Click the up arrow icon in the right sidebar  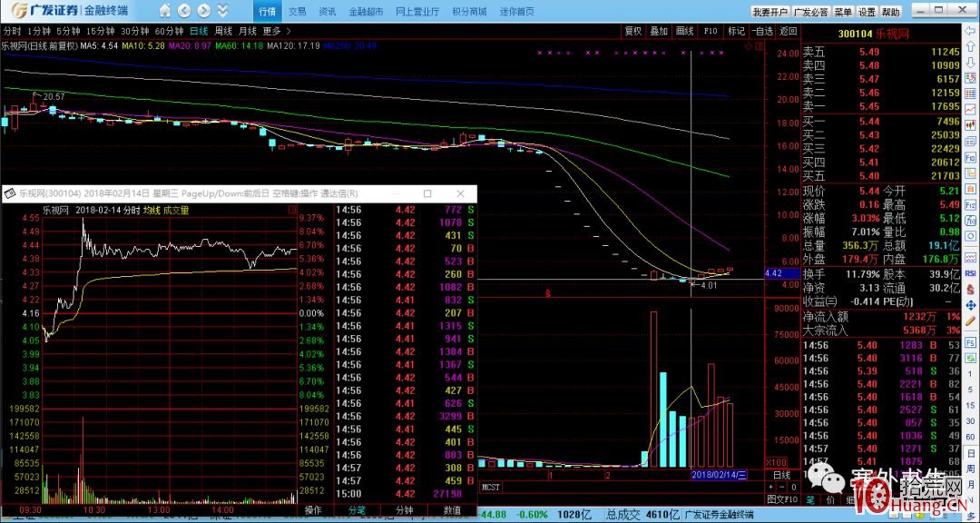click(971, 47)
